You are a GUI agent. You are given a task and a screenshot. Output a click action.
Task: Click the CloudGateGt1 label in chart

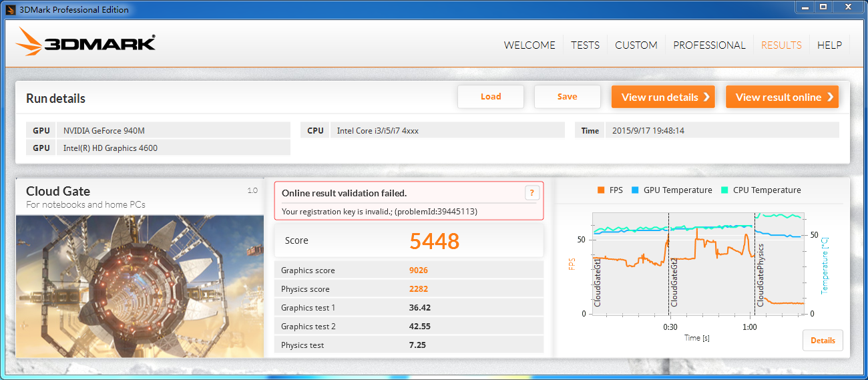tap(598, 282)
